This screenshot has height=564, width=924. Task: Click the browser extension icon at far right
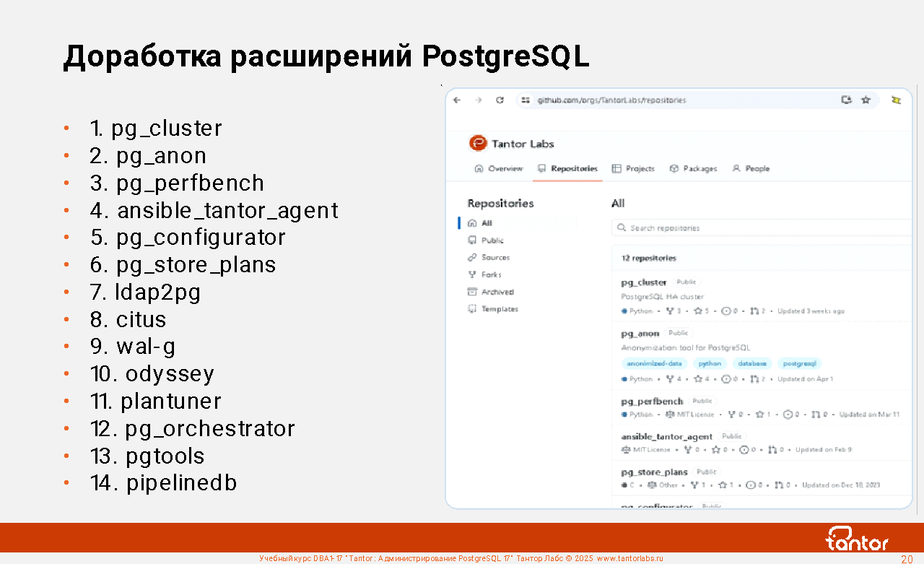(x=896, y=100)
